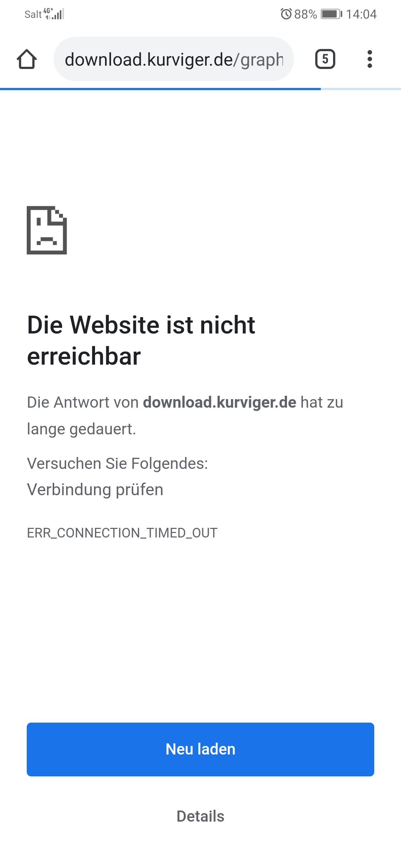Tap the 4G signal strength indicator
401x868 pixels.
(x=54, y=14)
